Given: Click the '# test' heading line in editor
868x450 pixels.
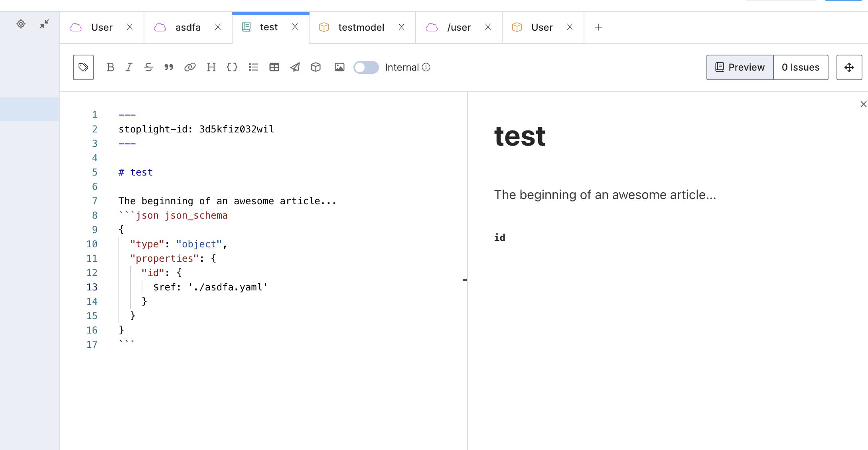Looking at the screenshot, I should [x=136, y=172].
